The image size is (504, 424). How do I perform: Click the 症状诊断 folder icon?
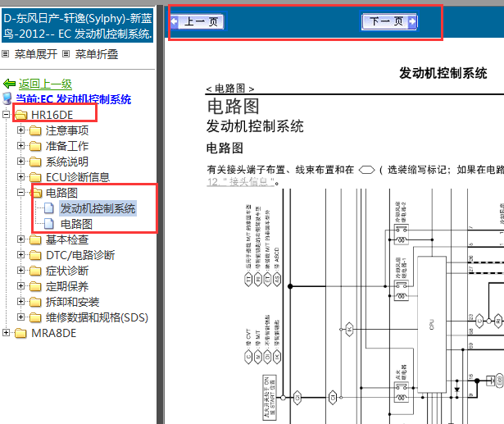pos(35,271)
